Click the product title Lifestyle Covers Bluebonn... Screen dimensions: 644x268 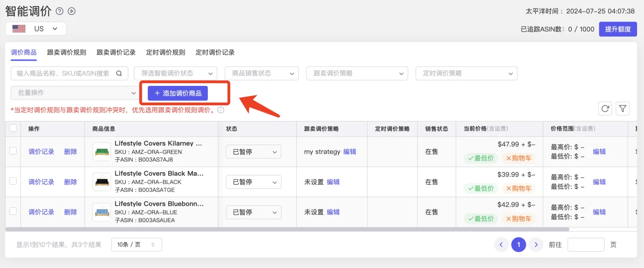coord(159,204)
